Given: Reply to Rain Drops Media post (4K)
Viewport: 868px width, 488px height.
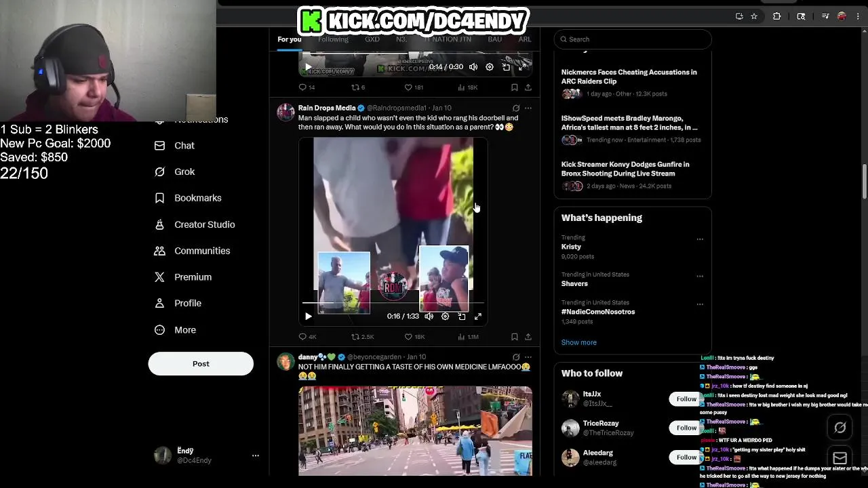Looking at the screenshot, I should [307, 337].
